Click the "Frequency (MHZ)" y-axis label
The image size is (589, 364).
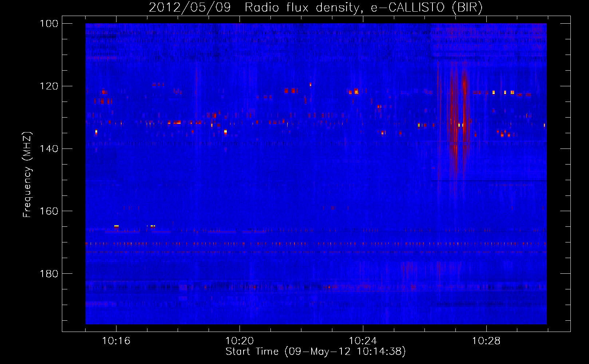27,174
